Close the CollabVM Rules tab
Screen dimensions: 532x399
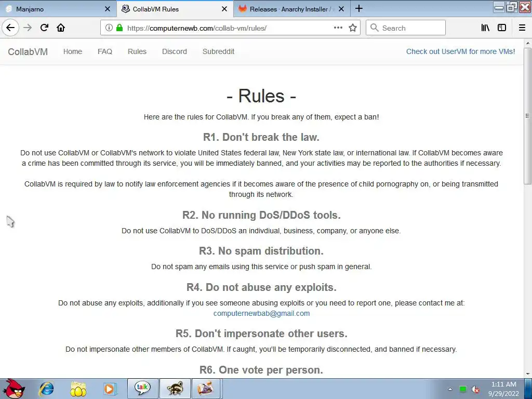[224, 9]
